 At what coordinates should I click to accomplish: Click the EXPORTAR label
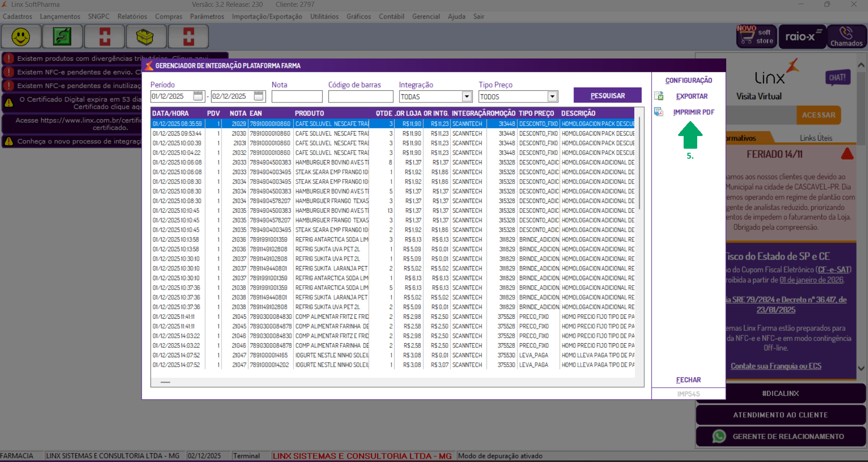[x=692, y=96]
